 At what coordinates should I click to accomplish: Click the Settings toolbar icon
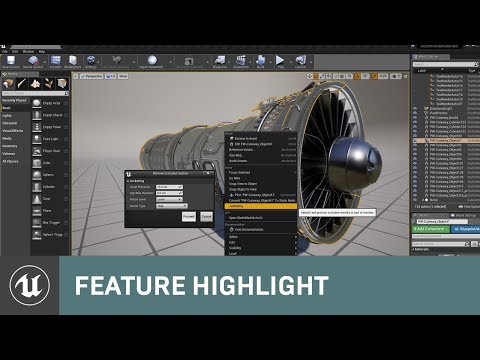pyautogui.click(x=91, y=60)
